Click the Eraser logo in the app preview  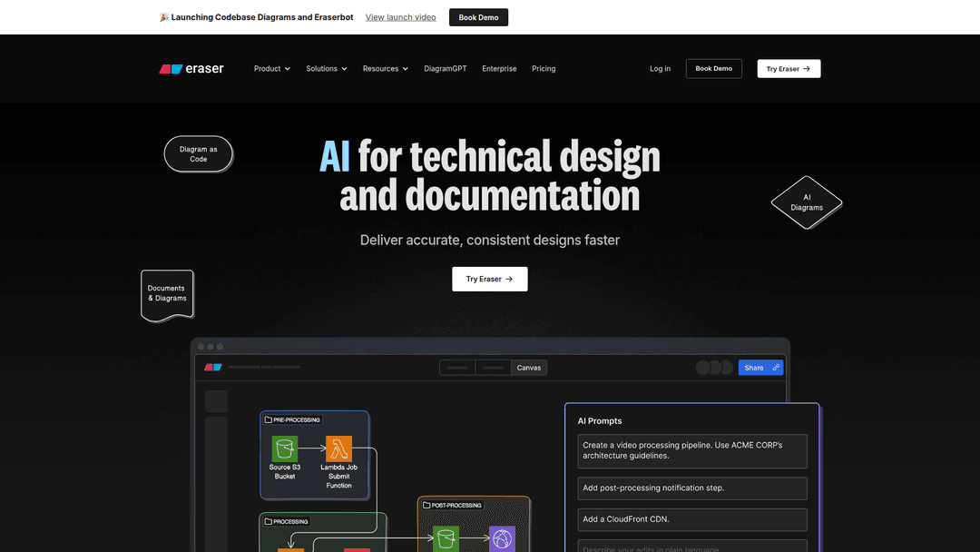212,368
